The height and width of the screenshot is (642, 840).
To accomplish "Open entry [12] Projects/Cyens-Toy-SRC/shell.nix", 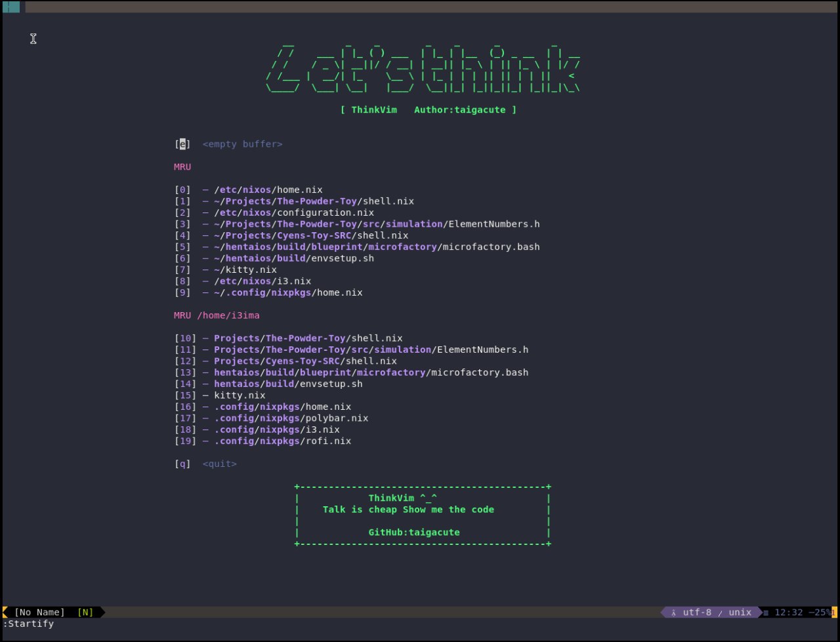I will pos(285,361).
